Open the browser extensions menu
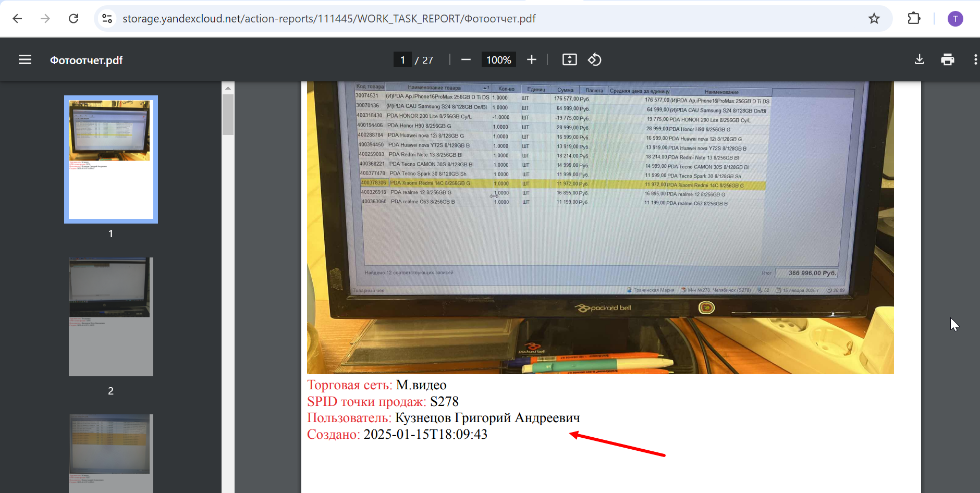The image size is (980, 493). [x=914, y=19]
